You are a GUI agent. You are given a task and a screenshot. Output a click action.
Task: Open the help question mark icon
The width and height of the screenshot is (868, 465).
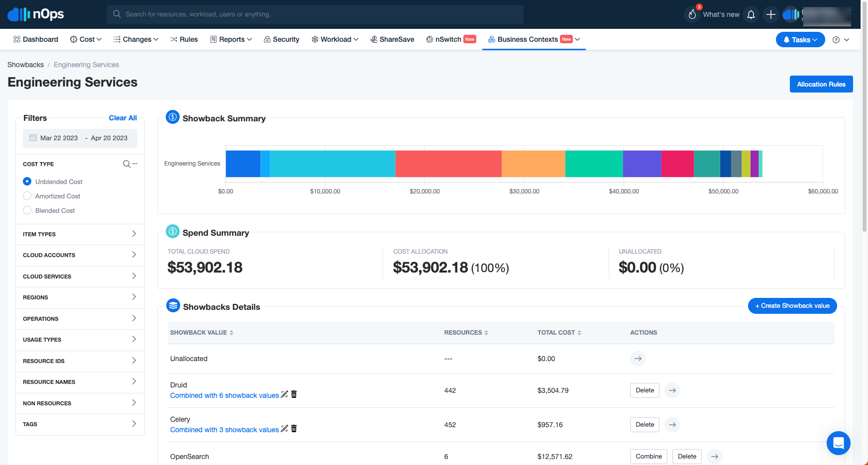coord(836,40)
